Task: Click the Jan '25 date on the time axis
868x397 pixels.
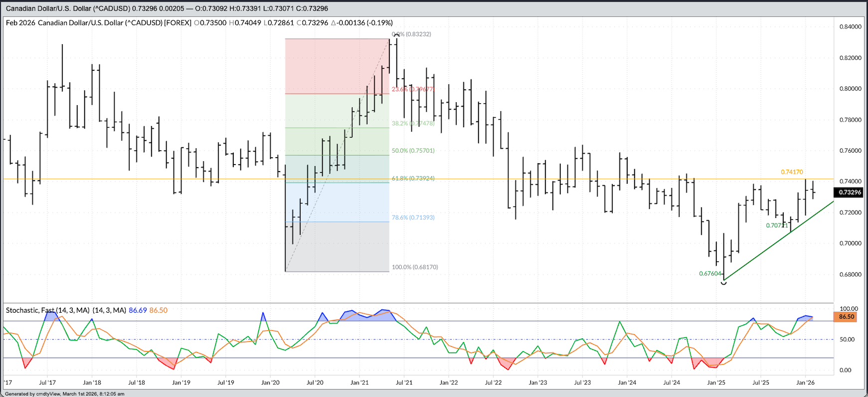Action: tap(716, 383)
